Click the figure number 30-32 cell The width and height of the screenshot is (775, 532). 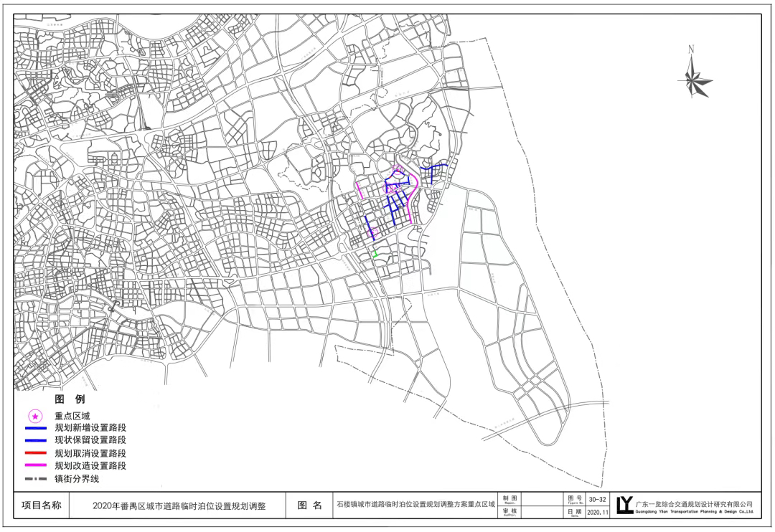[x=597, y=499]
